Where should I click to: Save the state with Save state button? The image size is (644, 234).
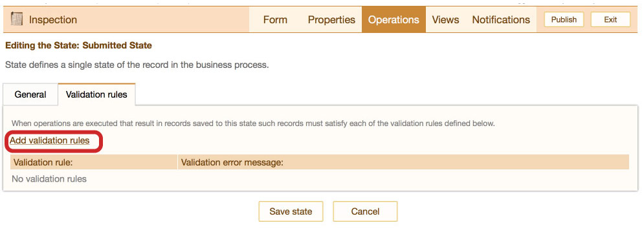[x=291, y=211]
